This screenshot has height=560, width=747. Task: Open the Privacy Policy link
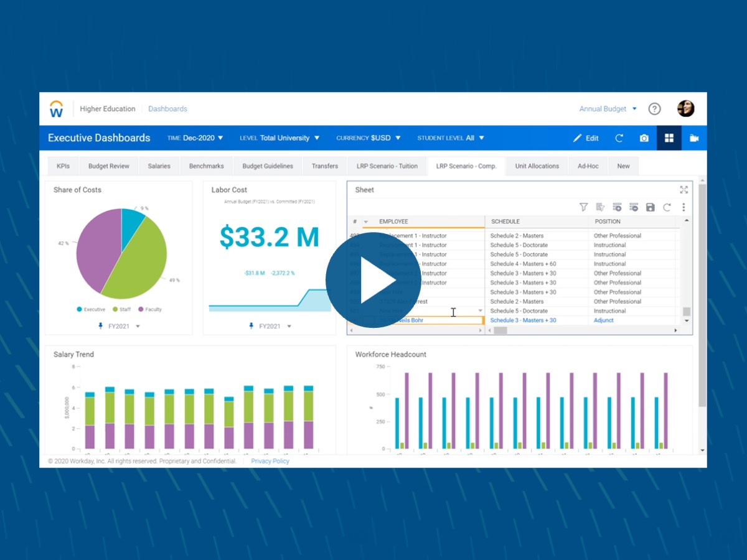[270, 460]
